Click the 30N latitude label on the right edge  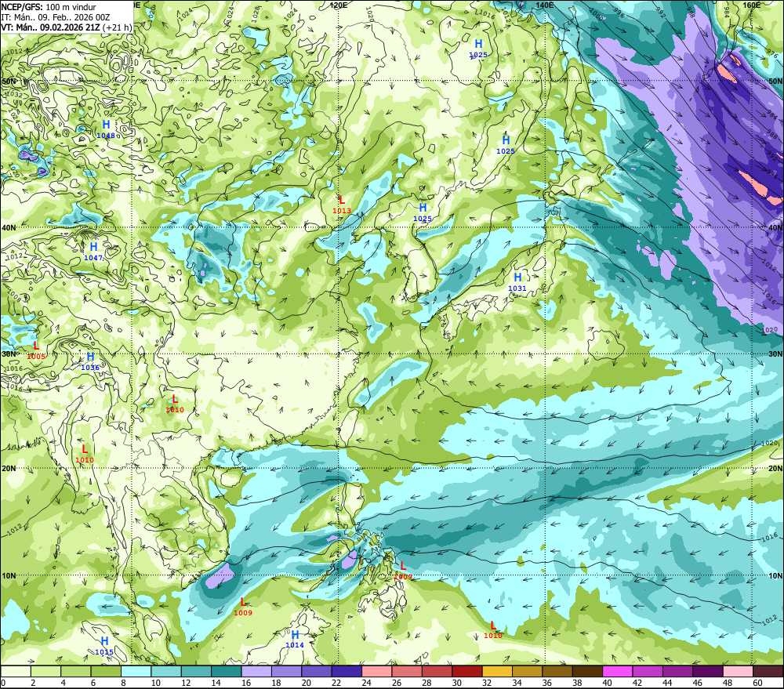(x=775, y=354)
